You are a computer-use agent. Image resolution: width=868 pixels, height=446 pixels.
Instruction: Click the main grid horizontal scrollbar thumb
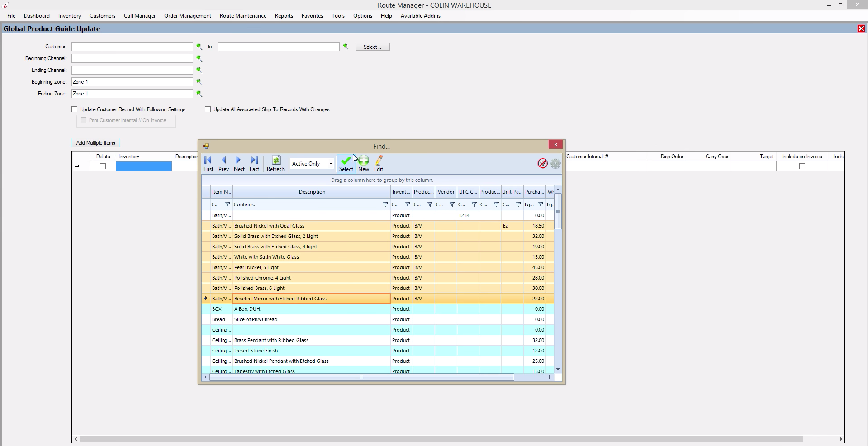(441, 439)
